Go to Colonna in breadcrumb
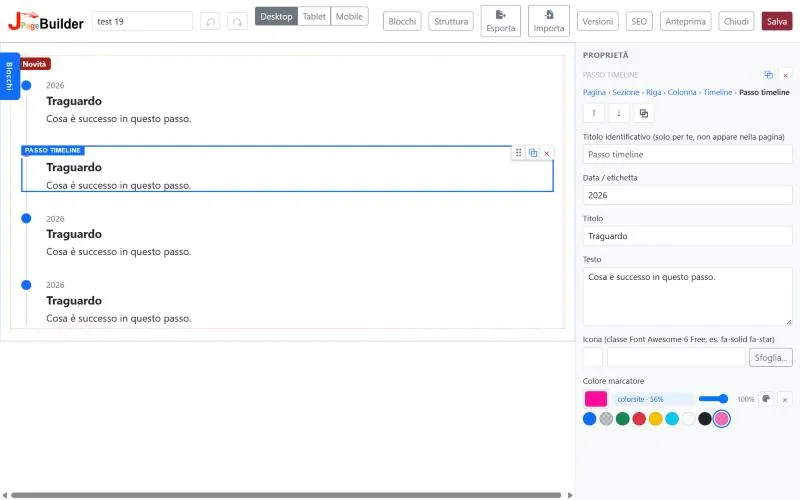800x500 pixels. tap(682, 92)
